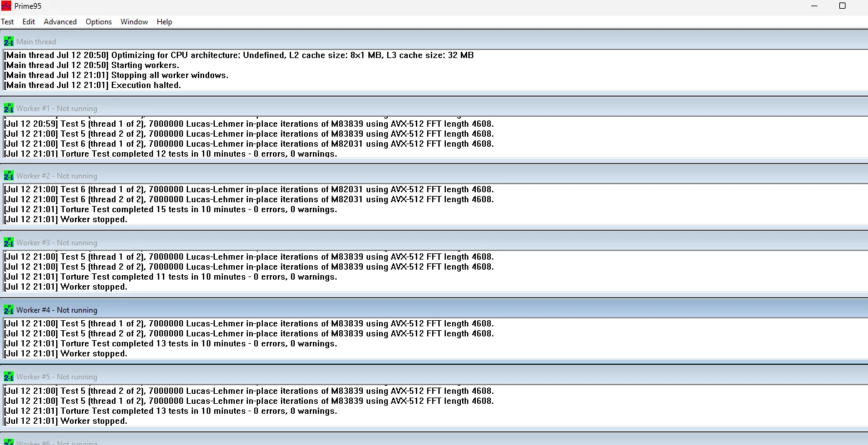Click Worker #1 'Test 6 (thread 1 of 2)' line
Viewport: 868px width, 445px height.
tap(249, 144)
